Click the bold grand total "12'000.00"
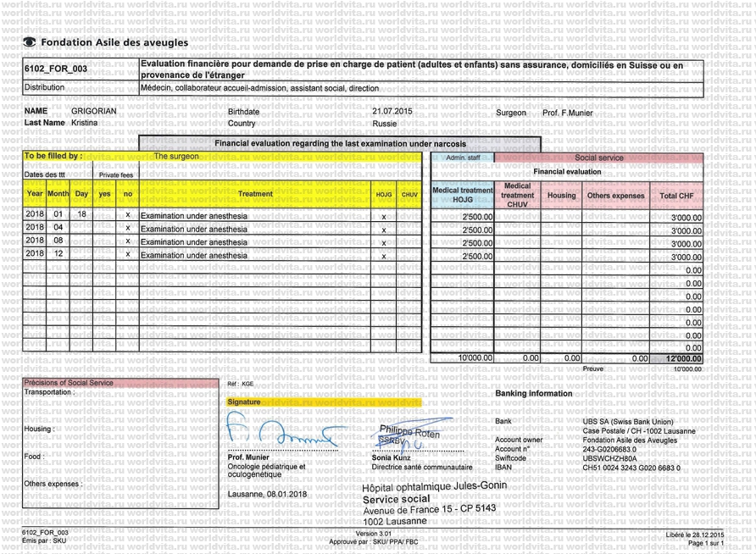The image size is (756, 554). click(684, 358)
